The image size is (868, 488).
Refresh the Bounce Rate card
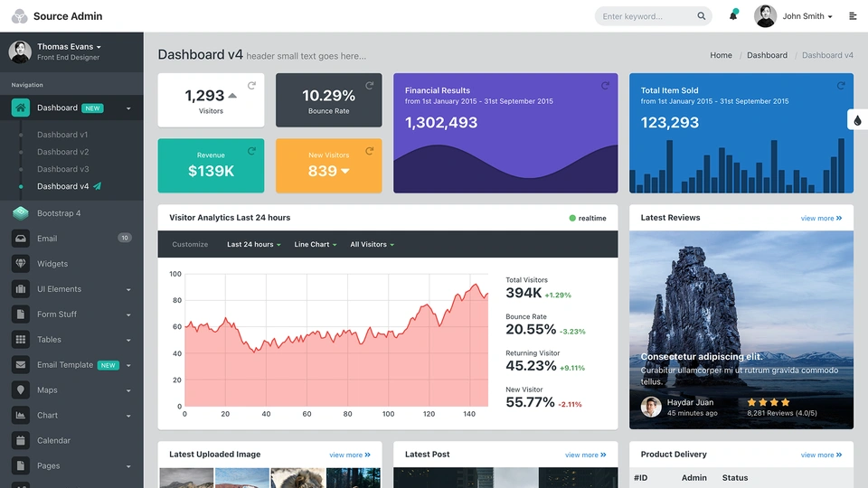(369, 86)
